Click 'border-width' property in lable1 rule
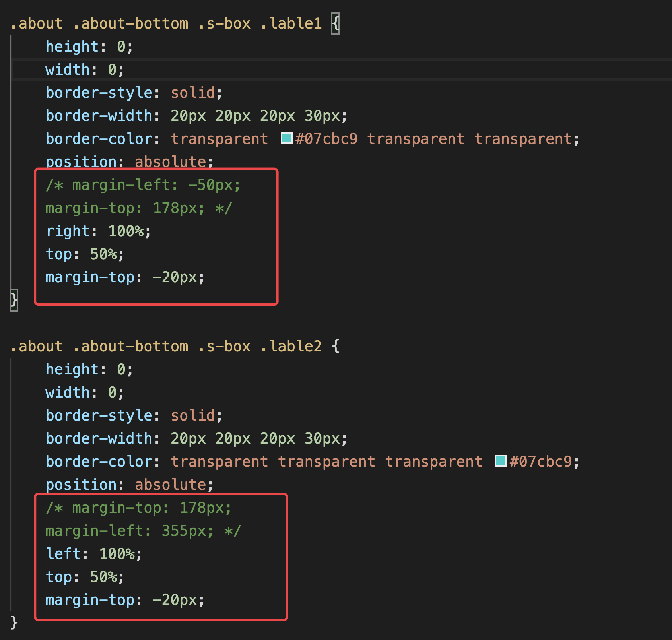This screenshot has height=640, width=672. [99, 116]
